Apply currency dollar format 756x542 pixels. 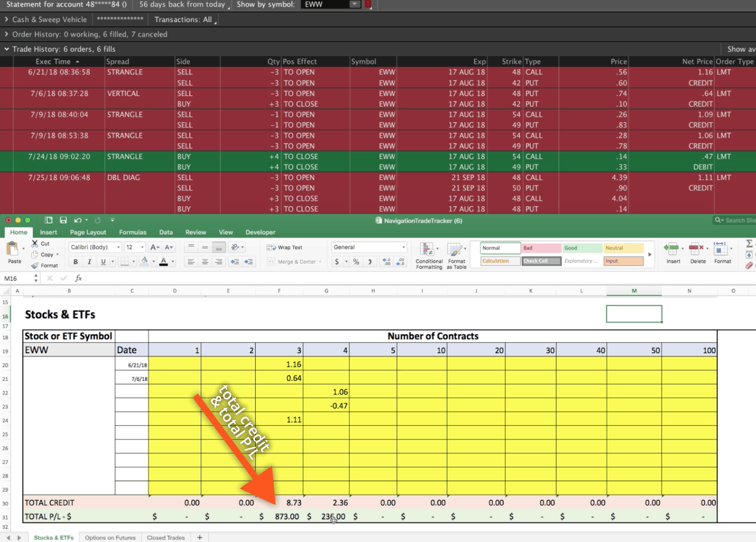click(x=337, y=262)
